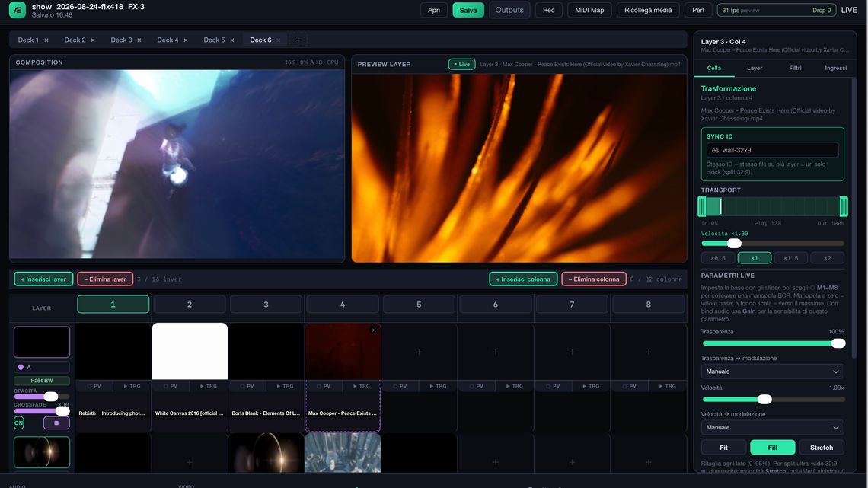Toggle PV in column 5
868x488 pixels.
point(400,386)
